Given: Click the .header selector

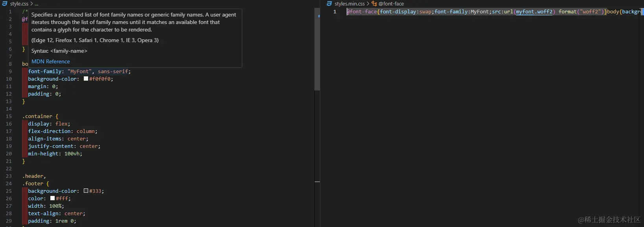Looking at the screenshot, I should [33, 176].
